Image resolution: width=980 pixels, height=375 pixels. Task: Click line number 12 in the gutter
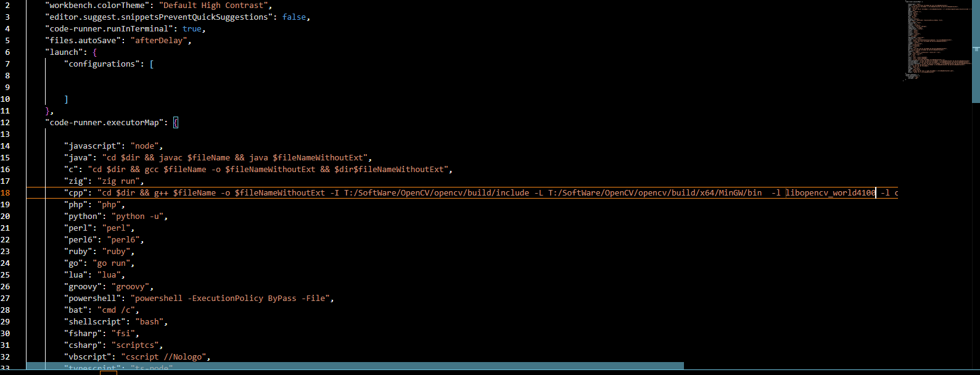tap(6, 122)
